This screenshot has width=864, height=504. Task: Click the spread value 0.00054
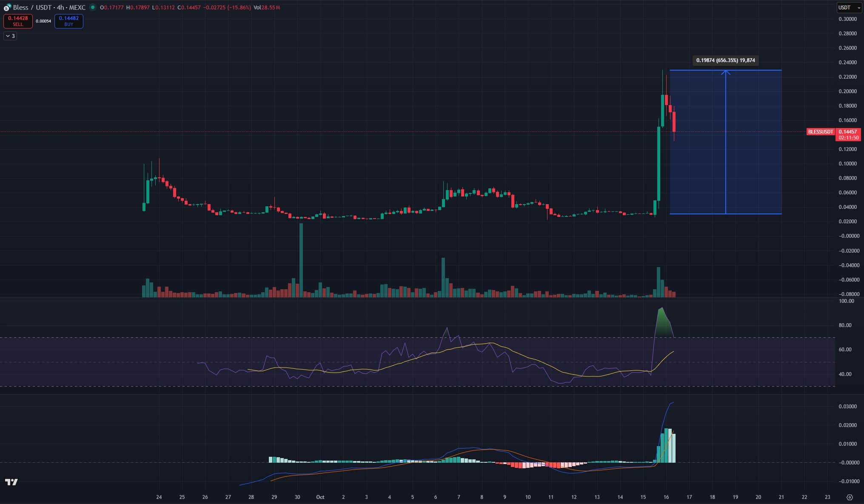point(43,21)
